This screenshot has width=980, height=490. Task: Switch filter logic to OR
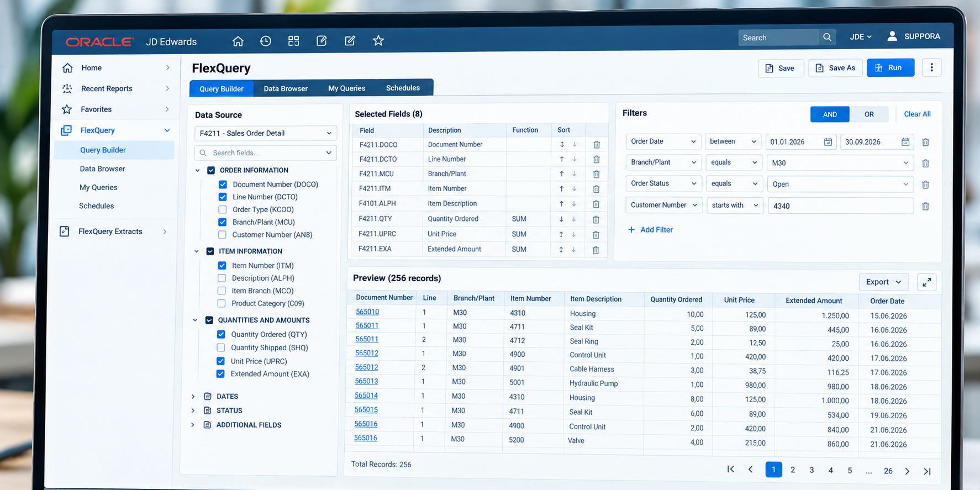869,114
